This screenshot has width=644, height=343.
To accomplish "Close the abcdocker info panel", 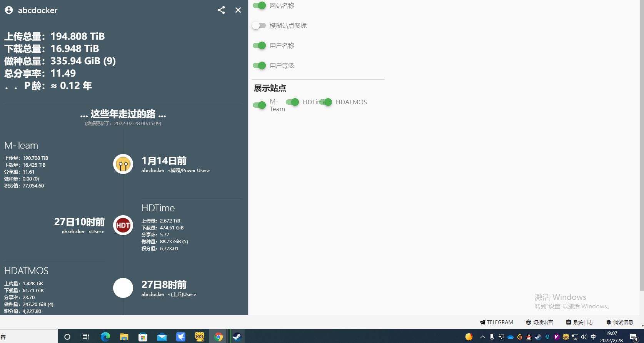I will [x=238, y=10].
